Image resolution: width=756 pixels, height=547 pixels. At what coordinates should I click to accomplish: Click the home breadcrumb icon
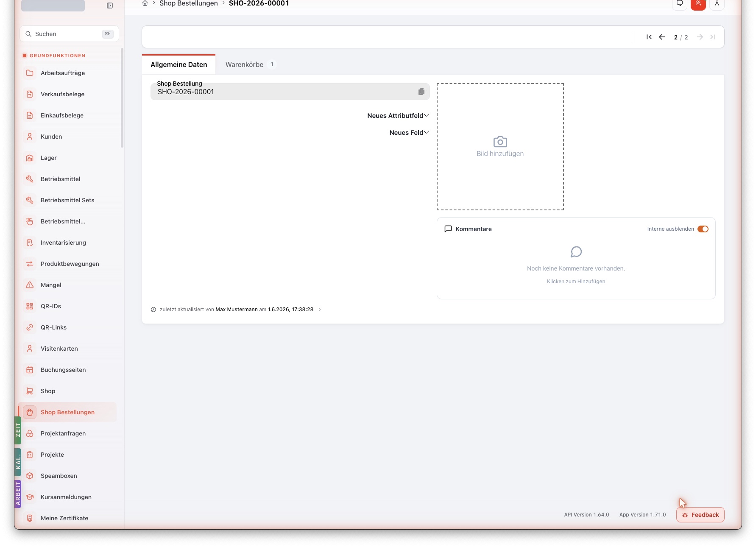pyautogui.click(x=145, y=3)
